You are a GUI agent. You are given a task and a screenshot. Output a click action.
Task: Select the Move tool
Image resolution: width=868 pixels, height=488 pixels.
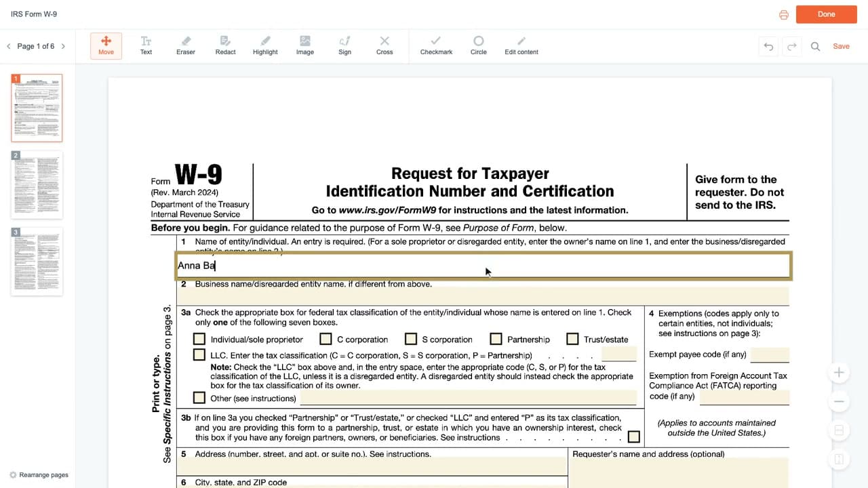[x=106, y=45]
